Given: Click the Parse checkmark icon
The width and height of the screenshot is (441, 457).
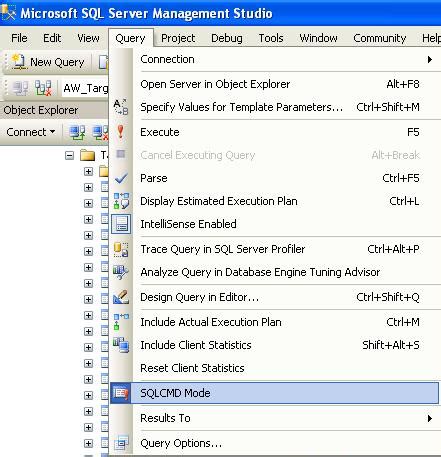Looking at the screenshot, I should (x=121, y=178).
